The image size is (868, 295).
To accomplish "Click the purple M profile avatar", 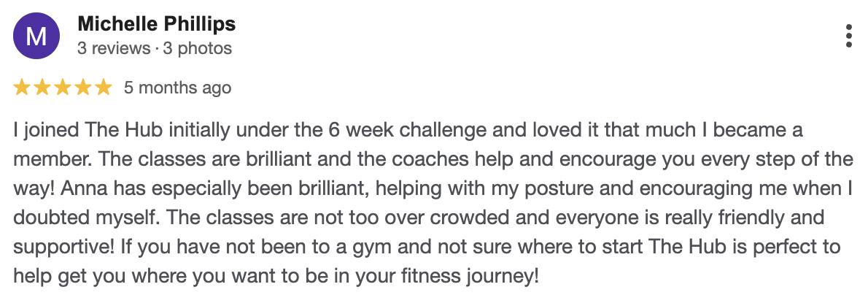I will (36, 37).
